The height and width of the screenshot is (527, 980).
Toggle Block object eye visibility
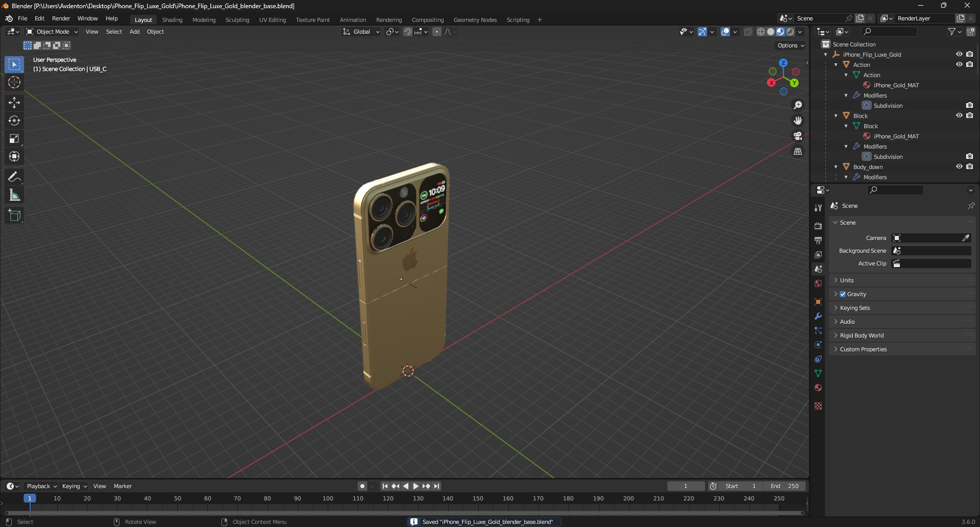point(959,115)
